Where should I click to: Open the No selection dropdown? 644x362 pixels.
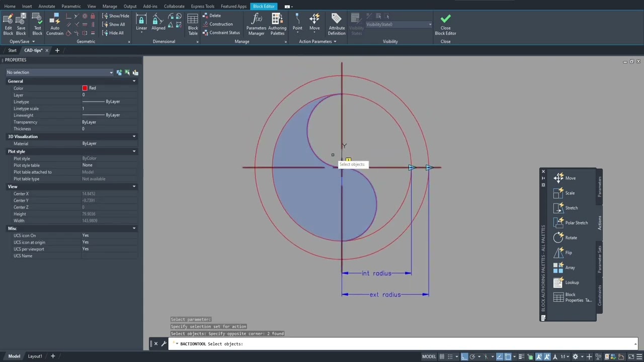tap(60, 72)
